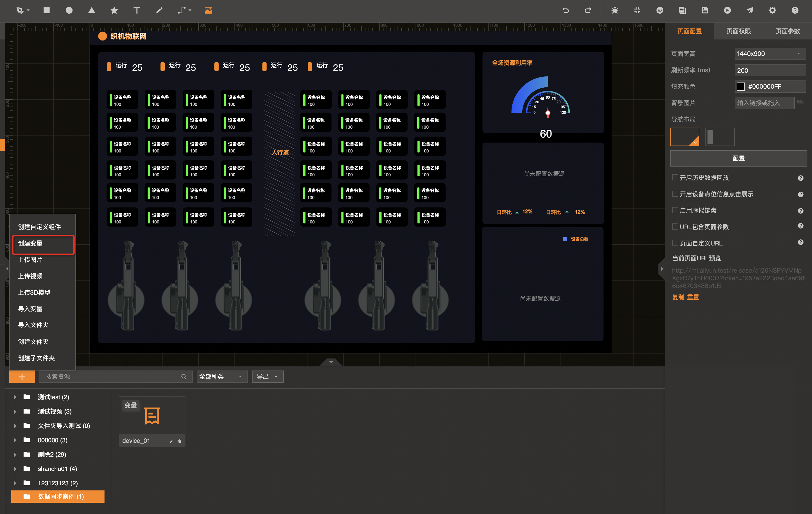Click the 复制 link

coord(678,297)
